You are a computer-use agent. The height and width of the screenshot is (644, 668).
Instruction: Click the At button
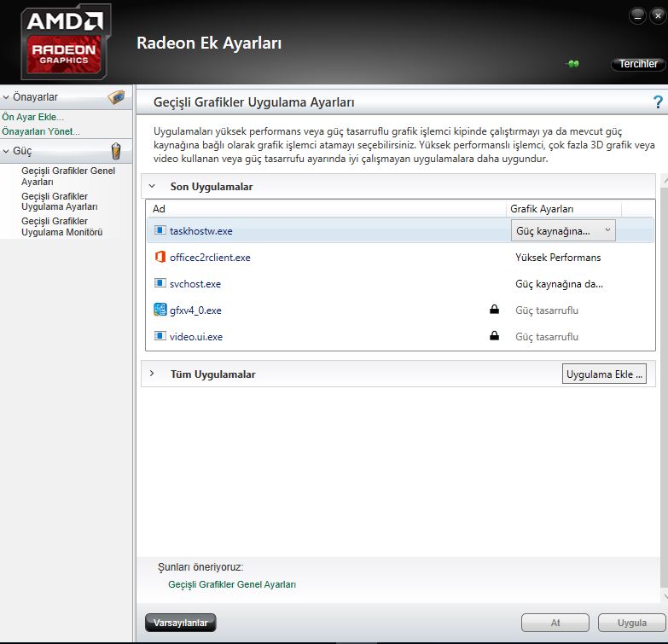pos(555,623)
